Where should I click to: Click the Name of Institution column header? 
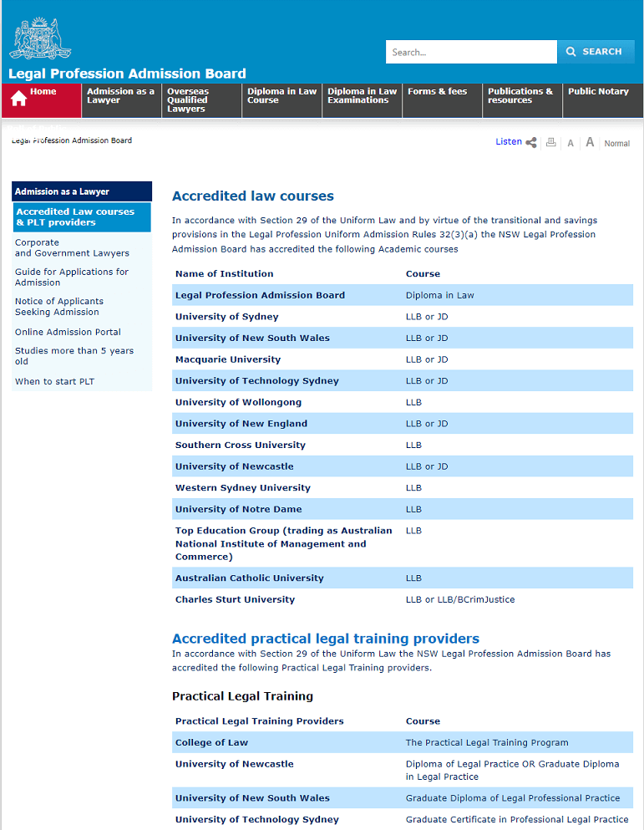pos(225,273)
